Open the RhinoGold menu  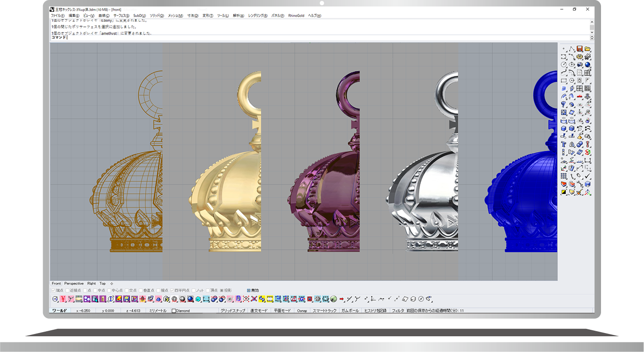point(296,16)
